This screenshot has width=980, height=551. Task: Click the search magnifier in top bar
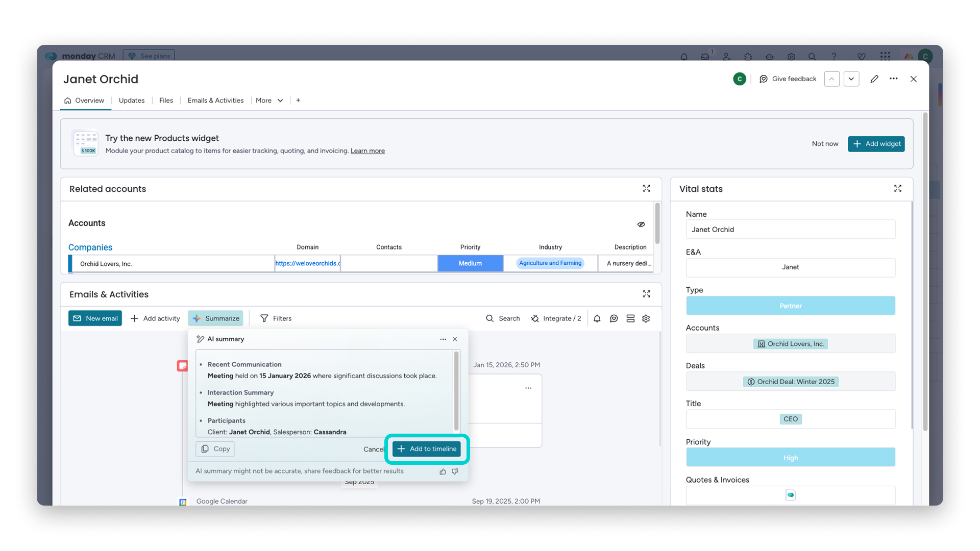coord(812,57)
